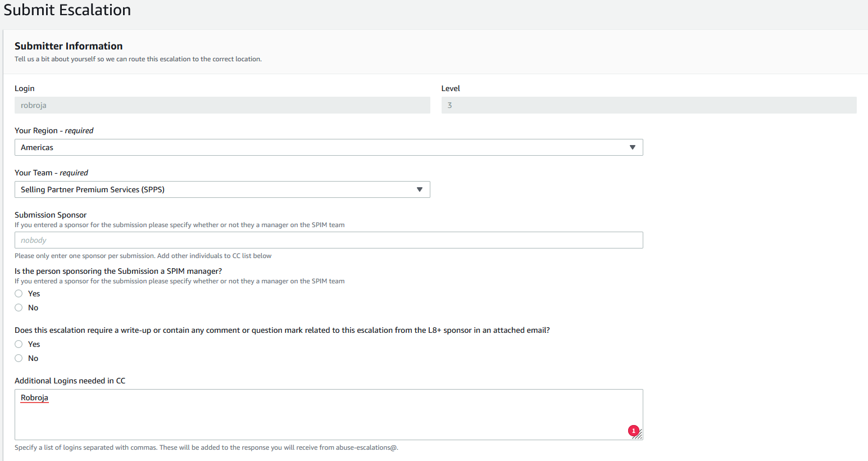The width and height of the screenshot is (868, 461).
Task: Click the 'Your Team - required' label
Action: 51,173
